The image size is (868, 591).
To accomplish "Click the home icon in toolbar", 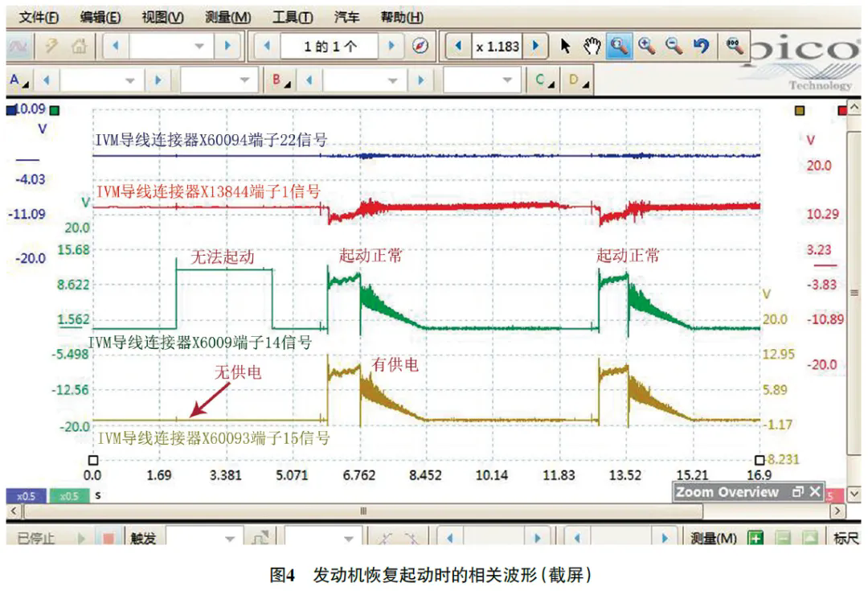I will (x=79, y=46).
